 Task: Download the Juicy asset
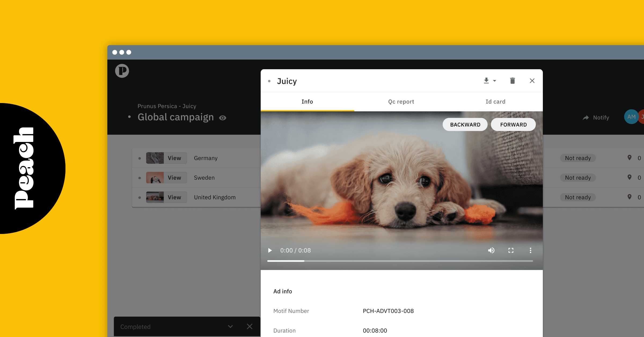tap(486, 81)
